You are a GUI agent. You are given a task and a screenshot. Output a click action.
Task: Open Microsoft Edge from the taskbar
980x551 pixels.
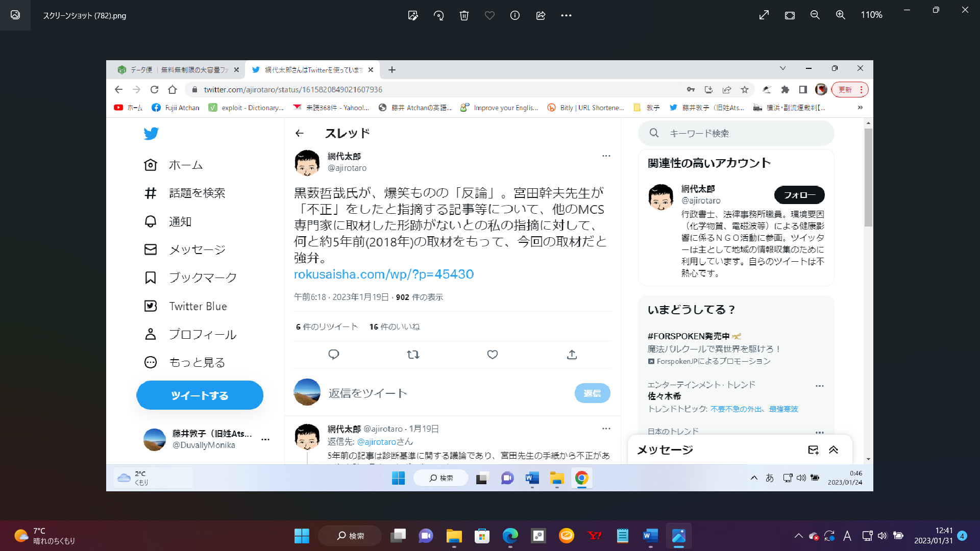click(510, 536)
